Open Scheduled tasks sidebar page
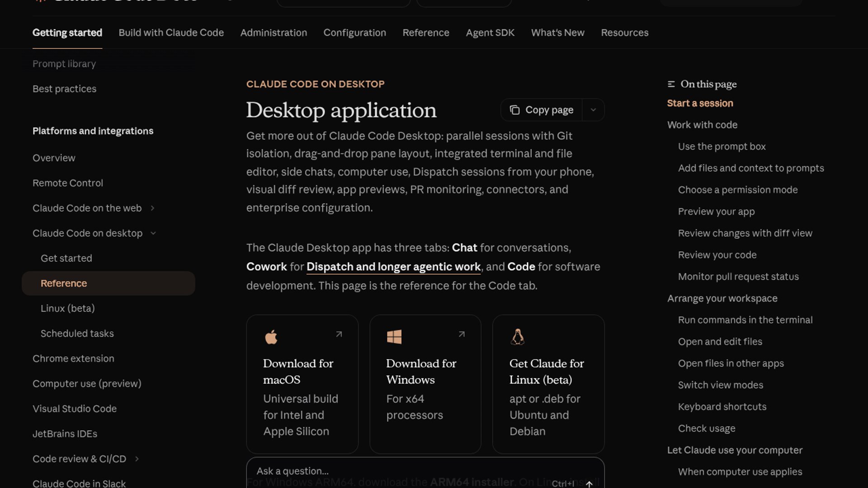Image resolution: width=868 pixels, height=488 pixels. (x=77, y=333)
